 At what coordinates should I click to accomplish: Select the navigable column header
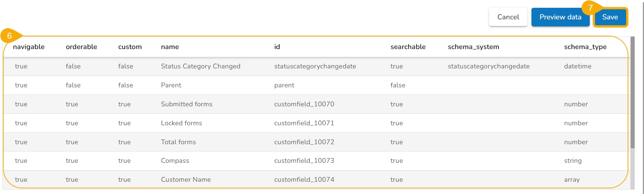pyautogui.click(x=29, y=47)
